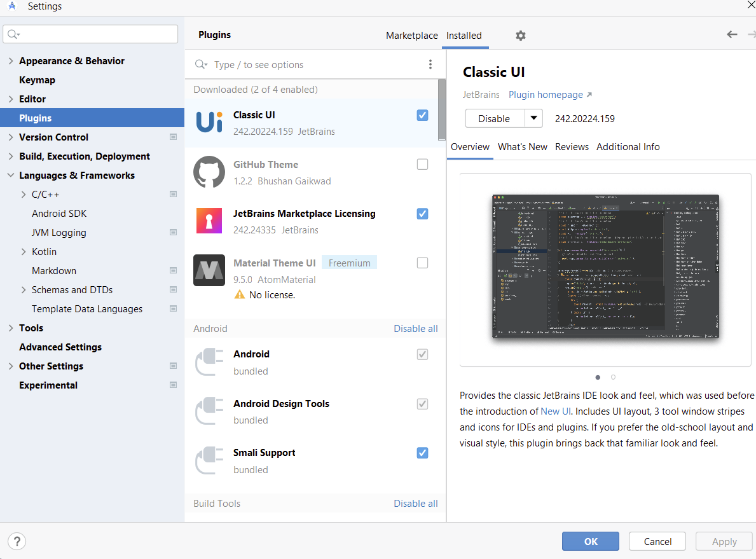Open the What's New tab
Image resolution: width=756 pixels, height=559 pixels.
click(x=522, y=147)
